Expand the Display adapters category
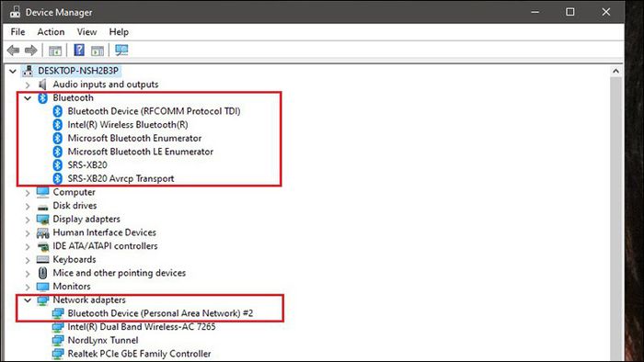 [x=28, y=220]
